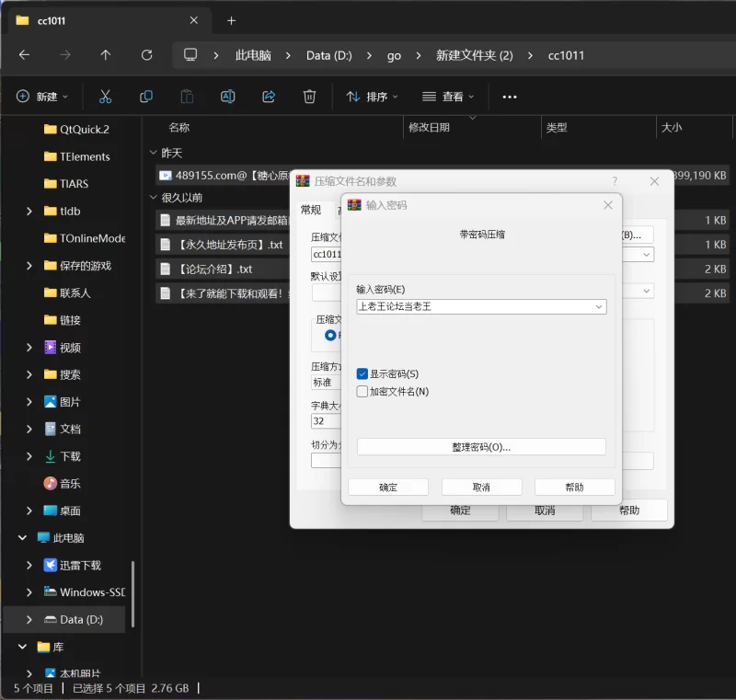Image resolution: width=736 pixels, height=700 pixels.
Task: Click 取消 in the 压缩文件名和参数 dialog
Action: (x=545, y=511)
